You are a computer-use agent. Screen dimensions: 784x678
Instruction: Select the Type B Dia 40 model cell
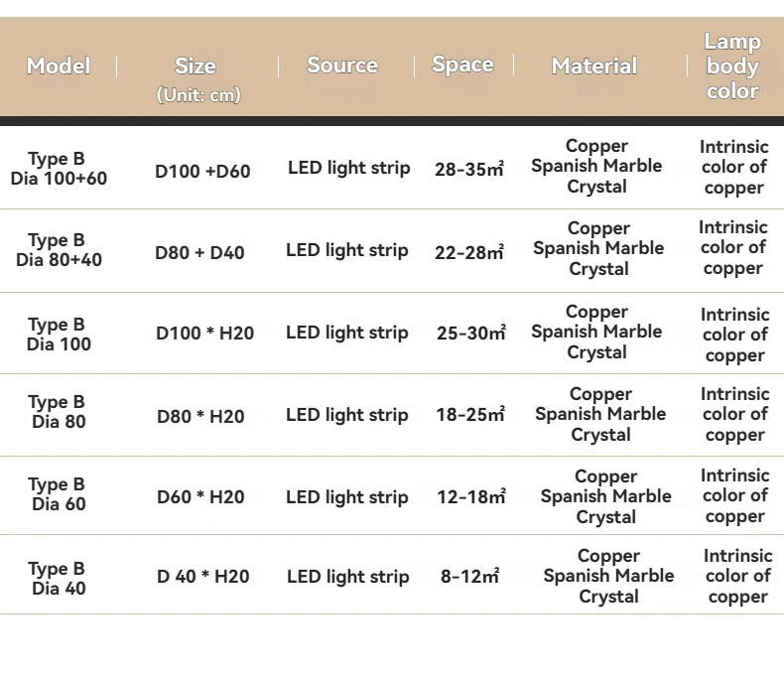coord(59,579)
